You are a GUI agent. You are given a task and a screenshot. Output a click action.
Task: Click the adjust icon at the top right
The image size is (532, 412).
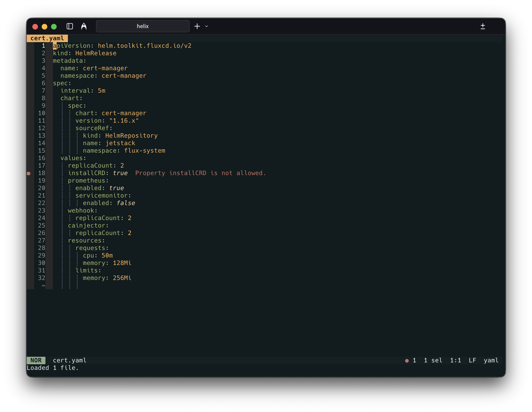[x=483, y=26]
